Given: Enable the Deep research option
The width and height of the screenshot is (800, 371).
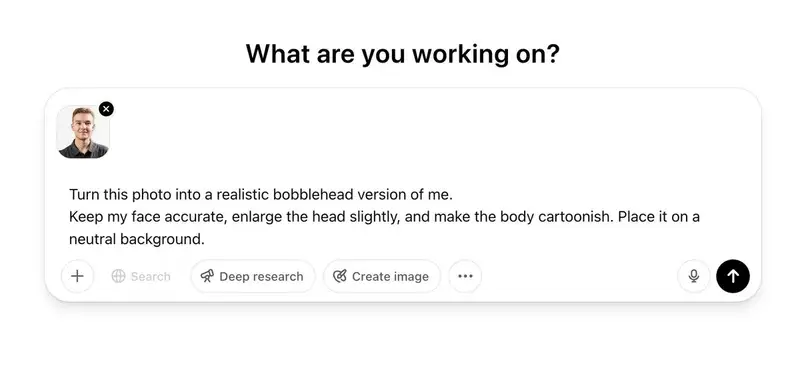Looking at the screenshot, I should [253, 276].
